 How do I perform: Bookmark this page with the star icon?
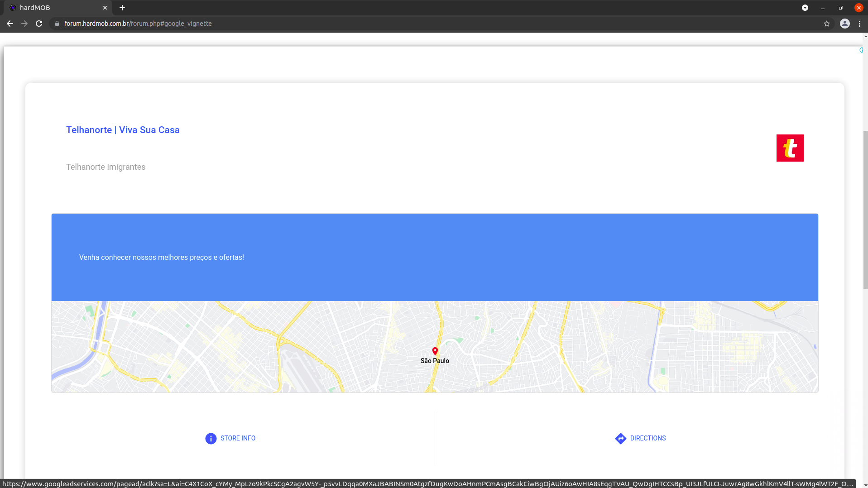[827, 24]
